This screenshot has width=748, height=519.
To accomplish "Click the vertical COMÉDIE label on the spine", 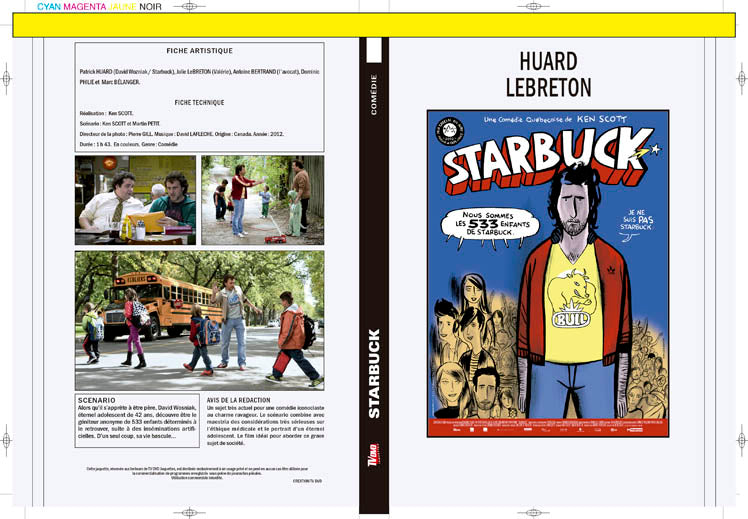I will pos(374,94).
